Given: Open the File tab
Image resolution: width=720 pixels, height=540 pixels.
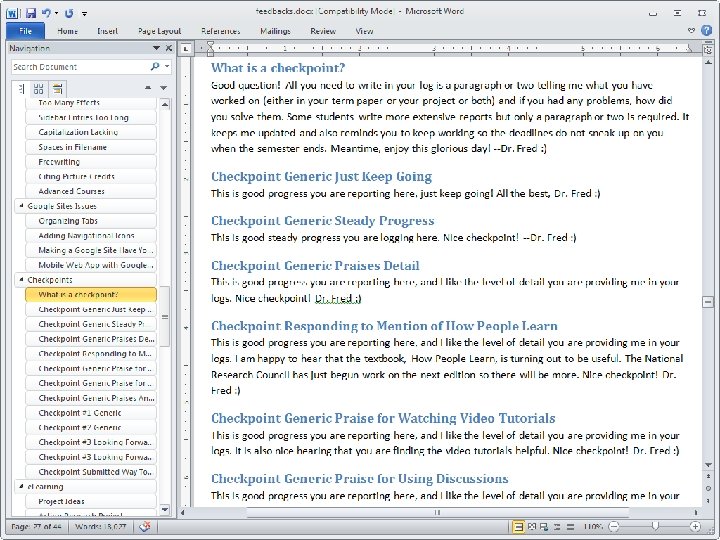Looking at the screenshot, I should [x=25, y=31].
